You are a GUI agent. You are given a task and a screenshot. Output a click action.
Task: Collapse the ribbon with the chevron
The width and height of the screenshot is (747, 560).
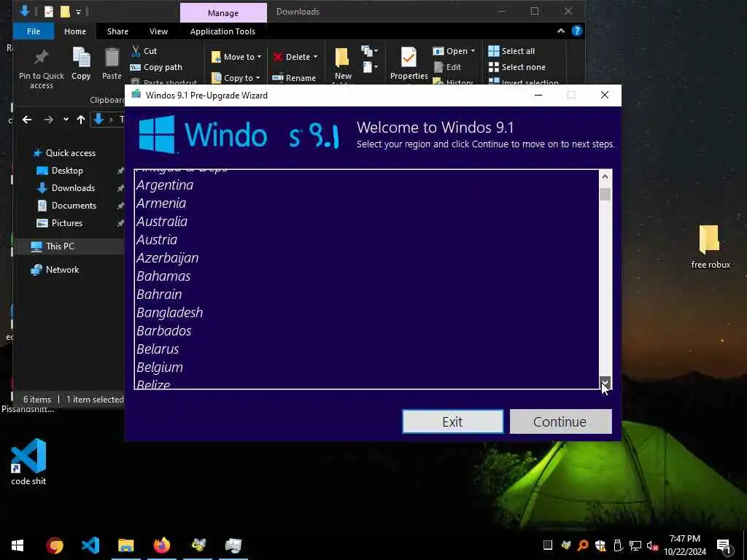pos(561,31)
